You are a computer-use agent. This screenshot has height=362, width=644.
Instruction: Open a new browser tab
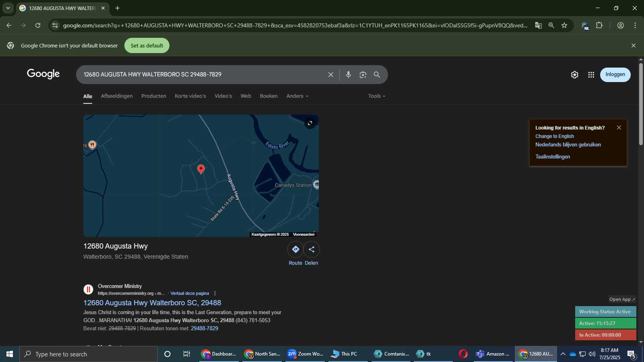(x=118, y=8)
